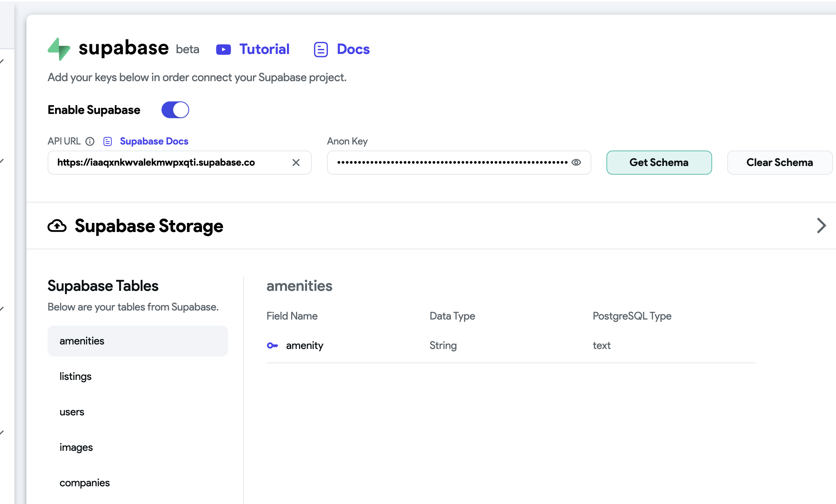Click the Docs document icon
This screenshot has width=836, height=504.
(x=320, y=49)
